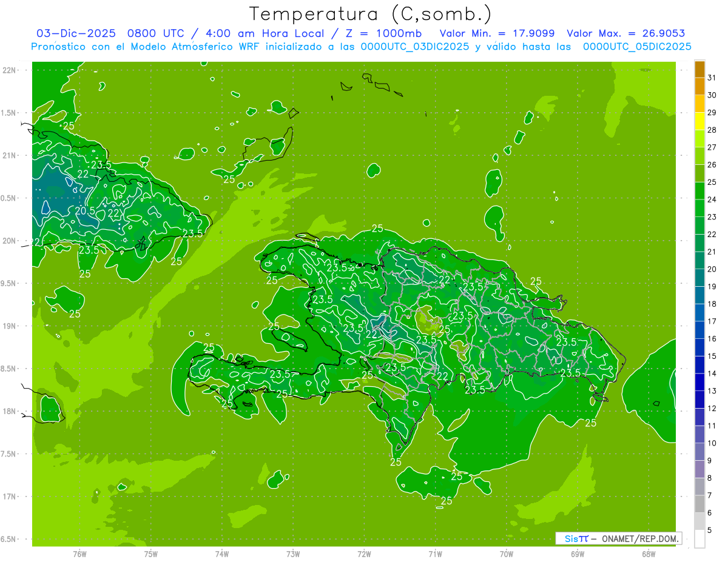The image size is (728, 562).
Task: Select valid-until stamp "0000UTC_05DIC2025"
Action: pyautogui.click(x=637, y=47)
